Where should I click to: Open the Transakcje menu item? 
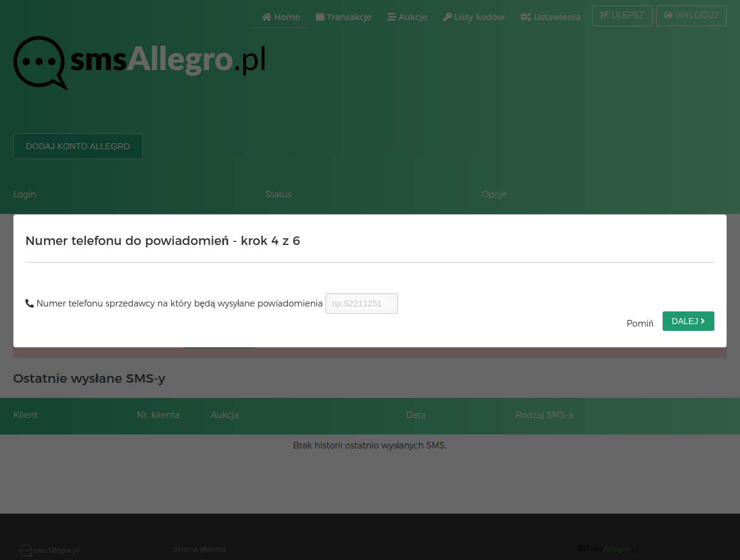(x=344, y=17)
